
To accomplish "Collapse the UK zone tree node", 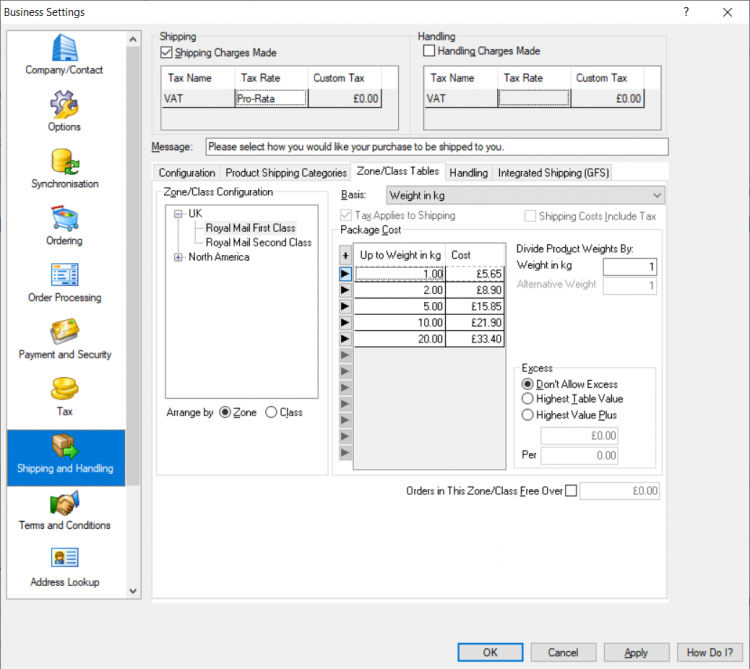I will 179,214.
